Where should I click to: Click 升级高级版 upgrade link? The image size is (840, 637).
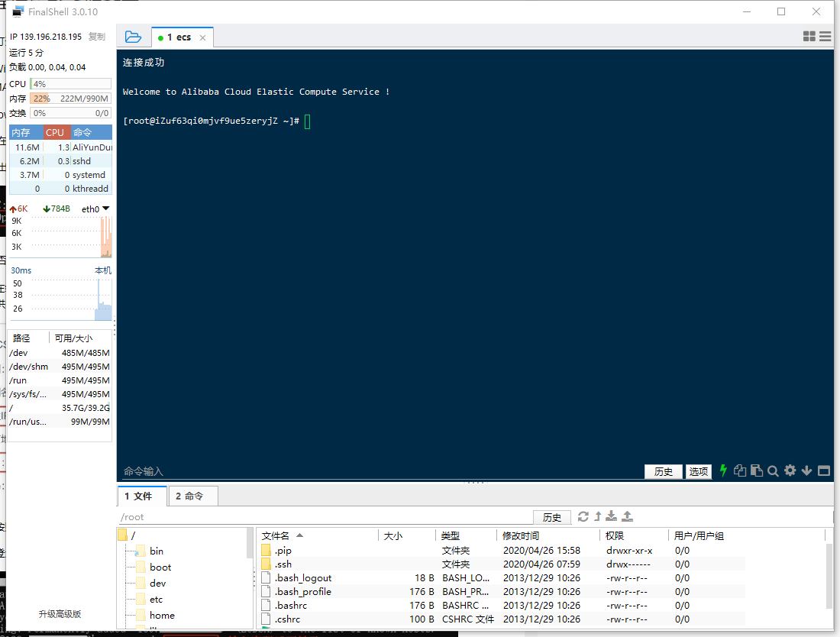[x=60, y=614]
